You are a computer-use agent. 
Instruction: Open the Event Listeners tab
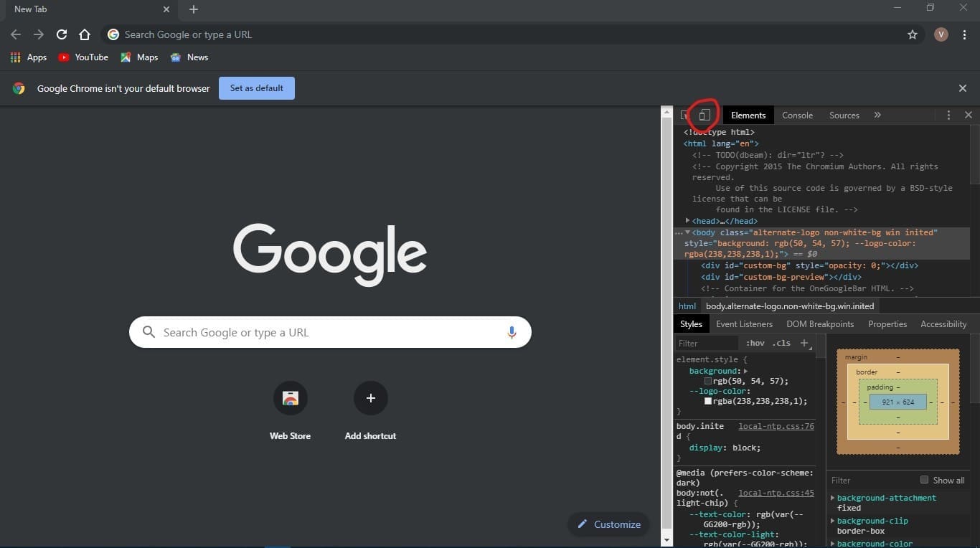click(x=744, y=323)
